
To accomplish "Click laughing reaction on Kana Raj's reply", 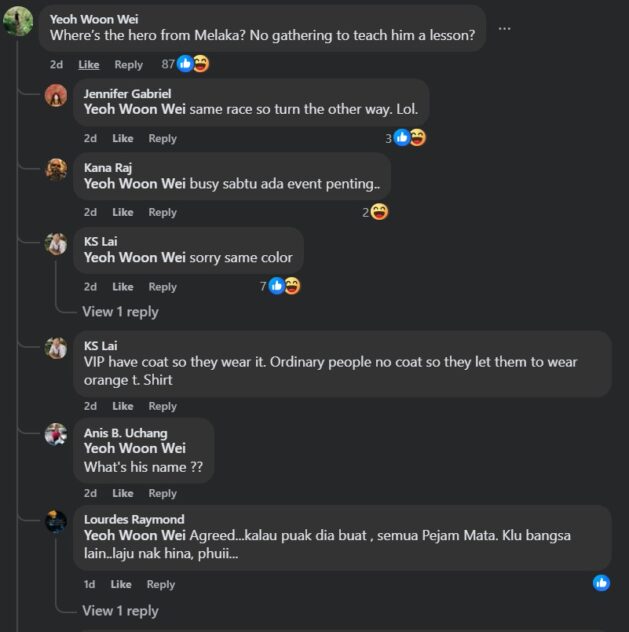I will pos(379,212).
